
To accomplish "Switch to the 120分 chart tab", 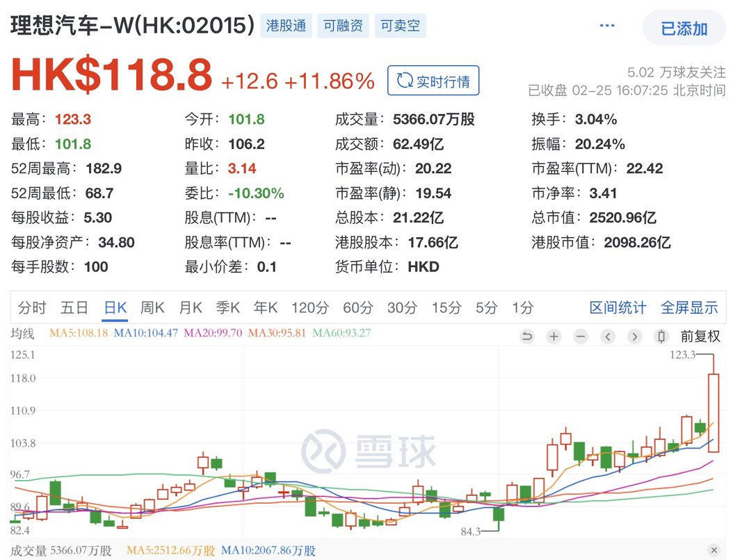I will (310, 307).
